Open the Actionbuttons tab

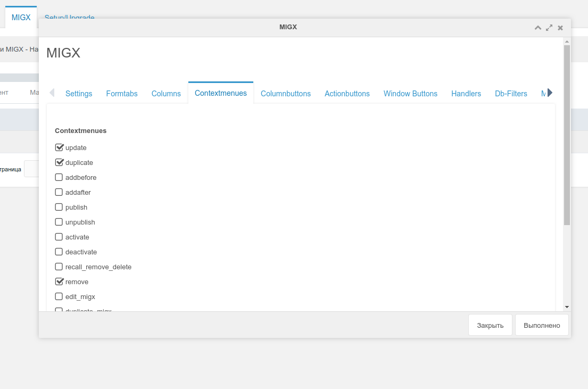347,94
